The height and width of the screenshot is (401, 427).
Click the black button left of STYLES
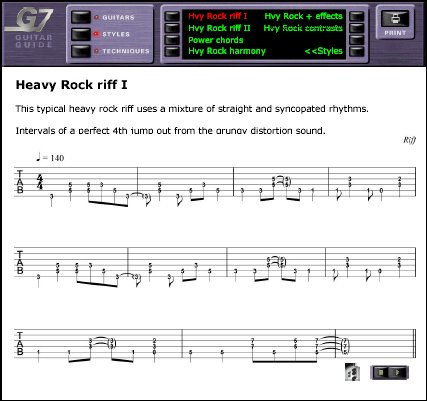pos(81,34)
